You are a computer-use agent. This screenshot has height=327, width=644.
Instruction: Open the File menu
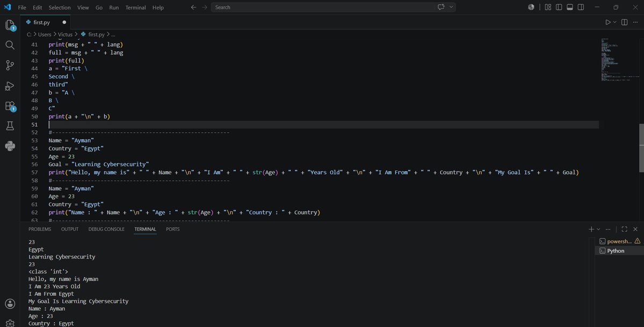click(22, 8)
